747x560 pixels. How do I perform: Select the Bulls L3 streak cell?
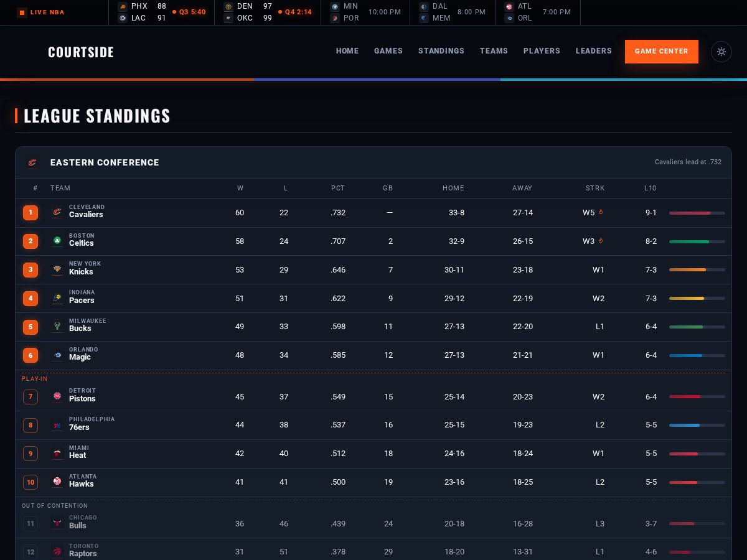coord(599,524)
